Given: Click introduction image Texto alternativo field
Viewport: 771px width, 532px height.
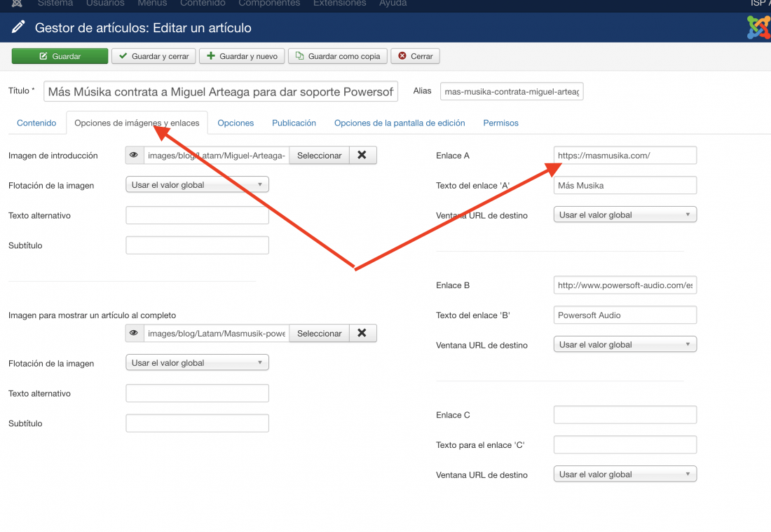Looking at the screenshot, I should click(197, 215).
